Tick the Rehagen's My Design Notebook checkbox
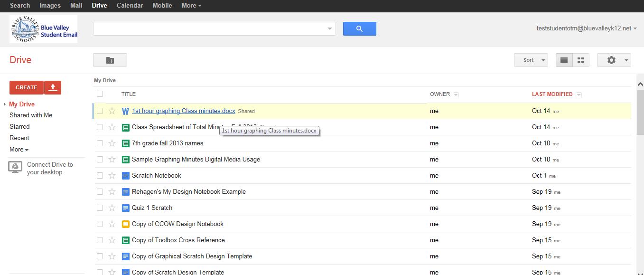This screenshot has height=275, width=644. [100, 192]
